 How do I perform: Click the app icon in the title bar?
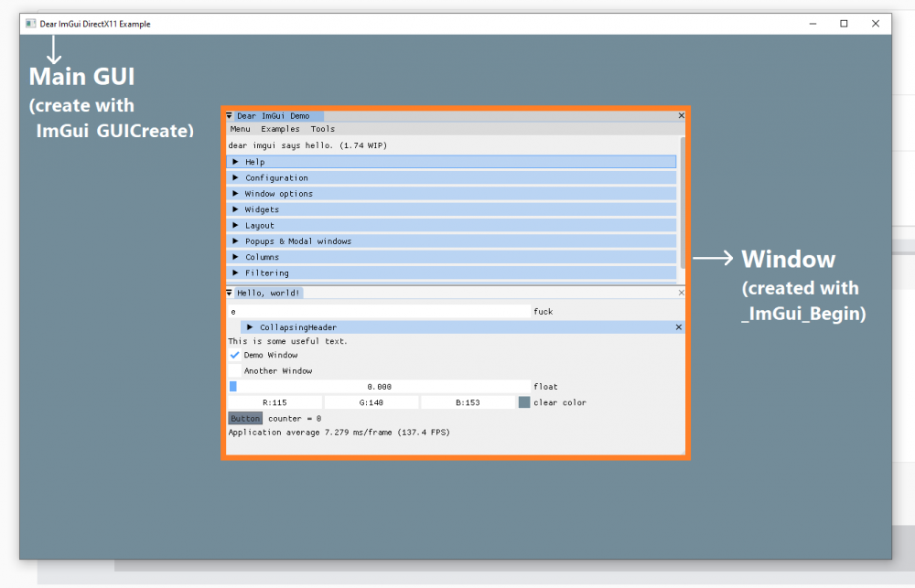[30, 24]
